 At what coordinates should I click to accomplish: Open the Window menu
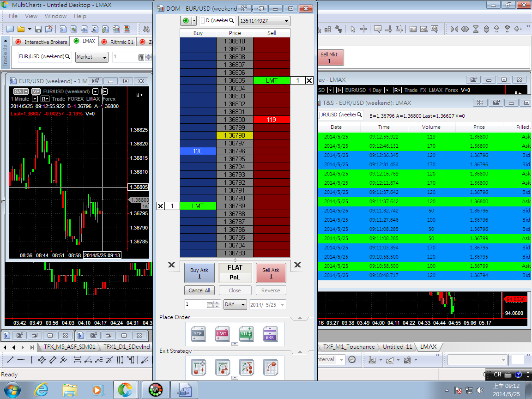55,16
